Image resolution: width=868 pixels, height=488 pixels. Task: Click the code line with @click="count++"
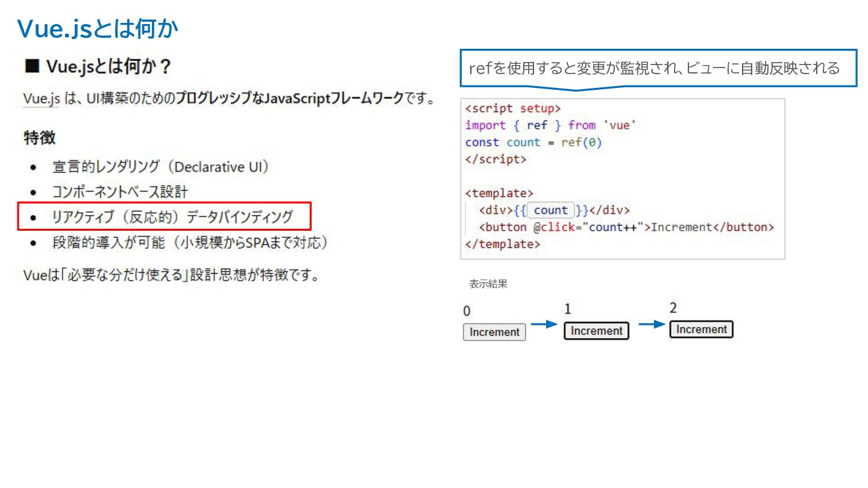[626, 227]
